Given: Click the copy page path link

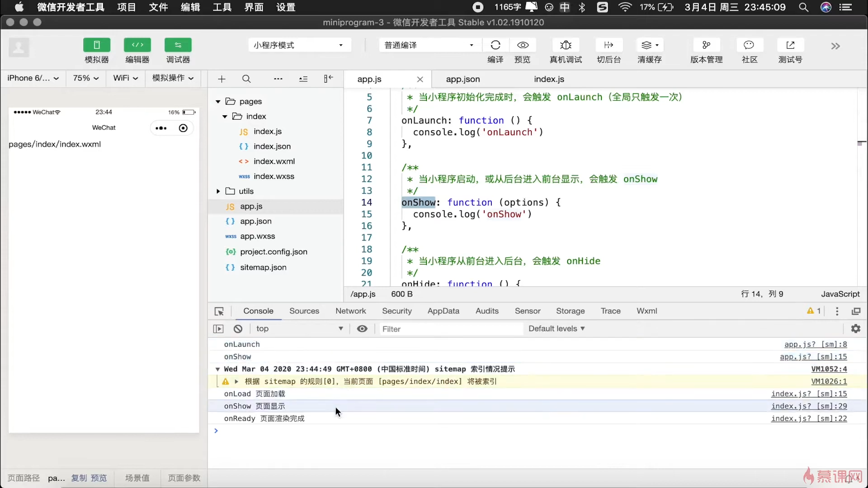Looking at the screenshot, I should (x=79, y=478).
